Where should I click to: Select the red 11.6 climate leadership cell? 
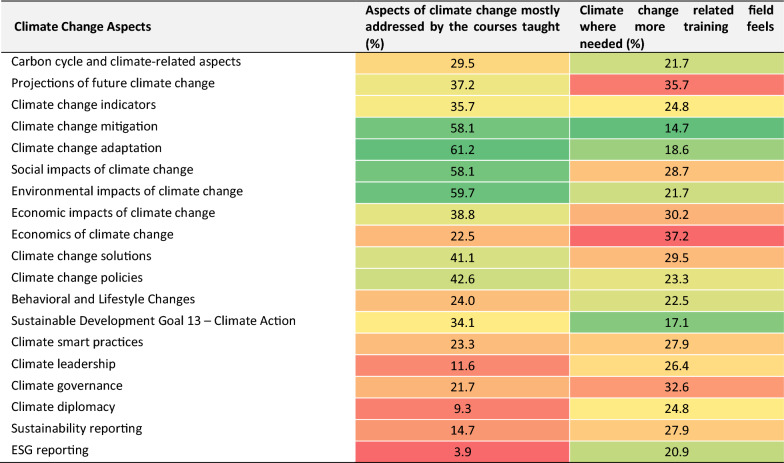462,364
